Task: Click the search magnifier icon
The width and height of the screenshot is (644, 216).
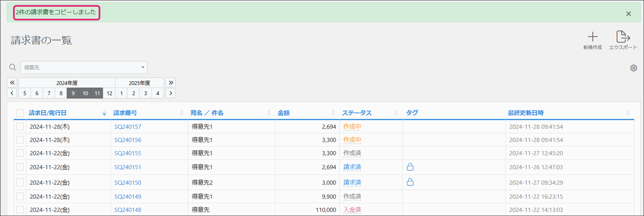Action: tap(13, 68)
